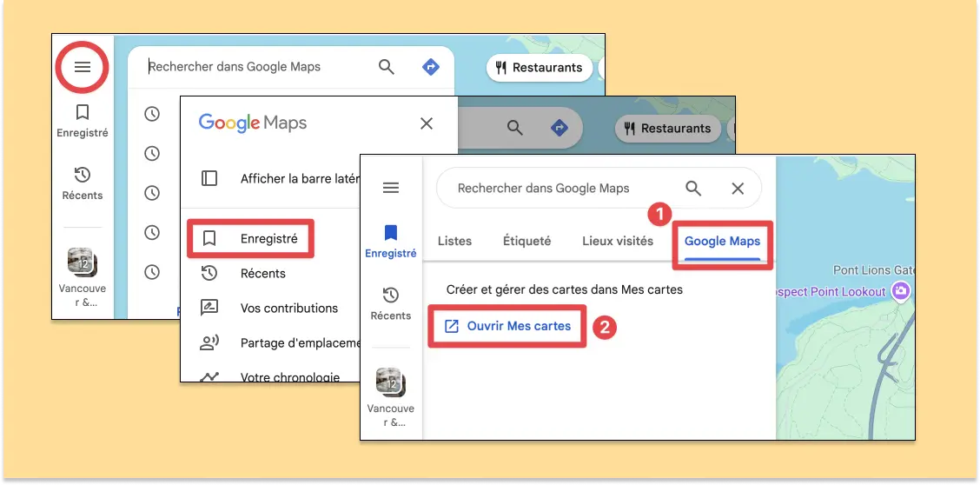Close the Google Maps menu panel
This screenshot has width=980, height=485.
pyautogui.click(x=427, y=123)
